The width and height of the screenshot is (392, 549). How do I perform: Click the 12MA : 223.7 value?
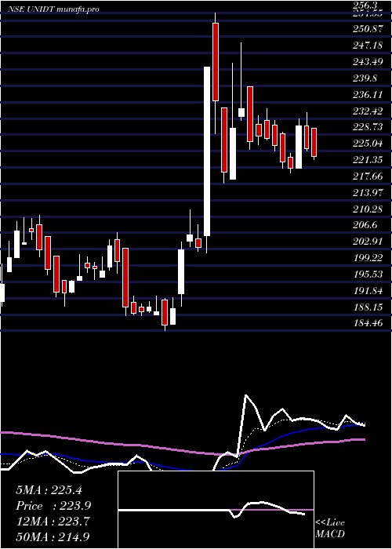pyautogui.click(x=53, y=522)
